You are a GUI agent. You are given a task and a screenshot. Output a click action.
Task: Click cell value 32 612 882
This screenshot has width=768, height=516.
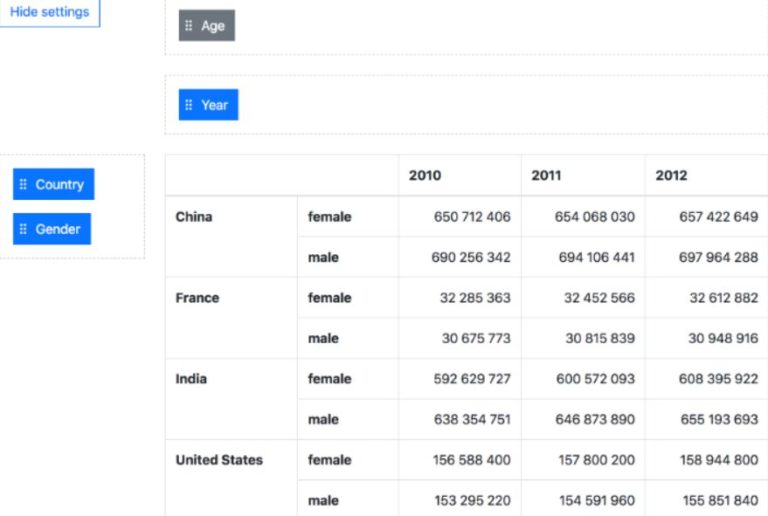(724, 298)
